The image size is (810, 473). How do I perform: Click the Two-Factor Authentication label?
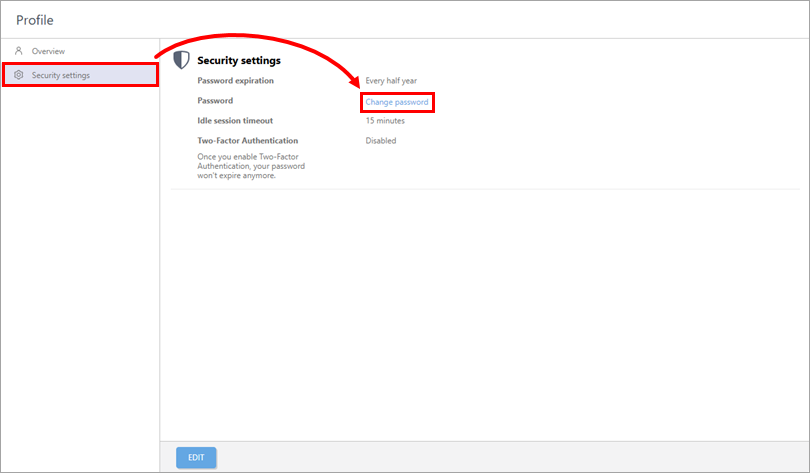247,140
